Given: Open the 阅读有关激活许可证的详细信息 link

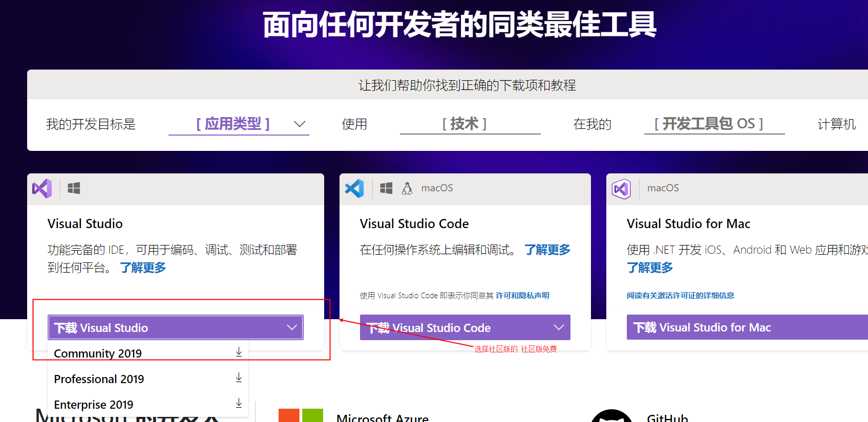Looking at the screenshot, I should [681, 296].
